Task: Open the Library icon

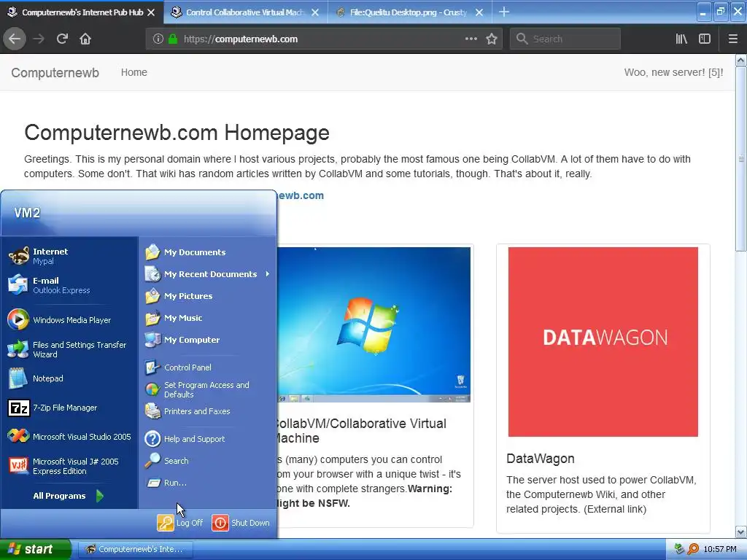Action: [x=682, y=39]
